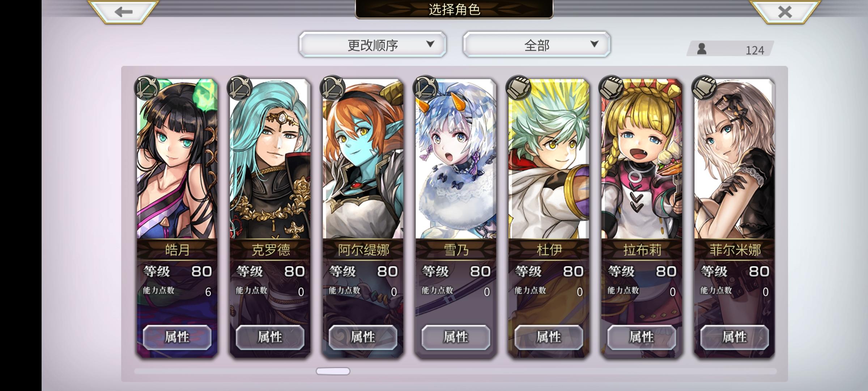Click the arrow on the 全部 dropdown
The height and width of the screenshot is (391, 868).
tap(594, 44)
